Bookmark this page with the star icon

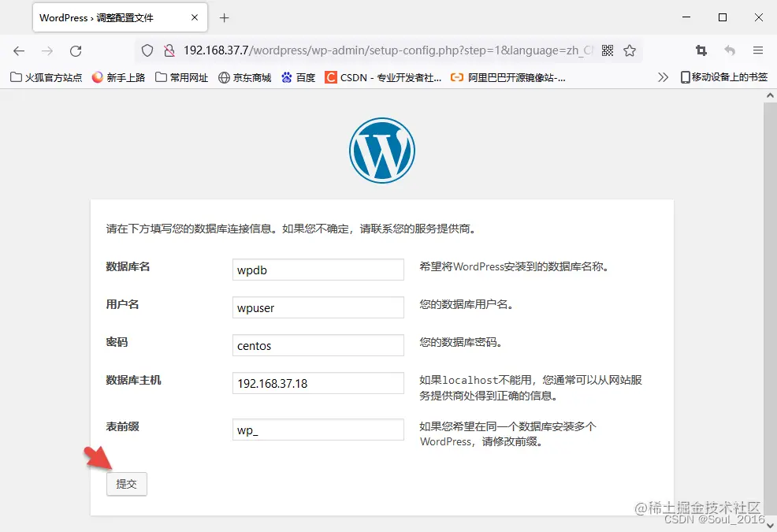coord(630,50)
